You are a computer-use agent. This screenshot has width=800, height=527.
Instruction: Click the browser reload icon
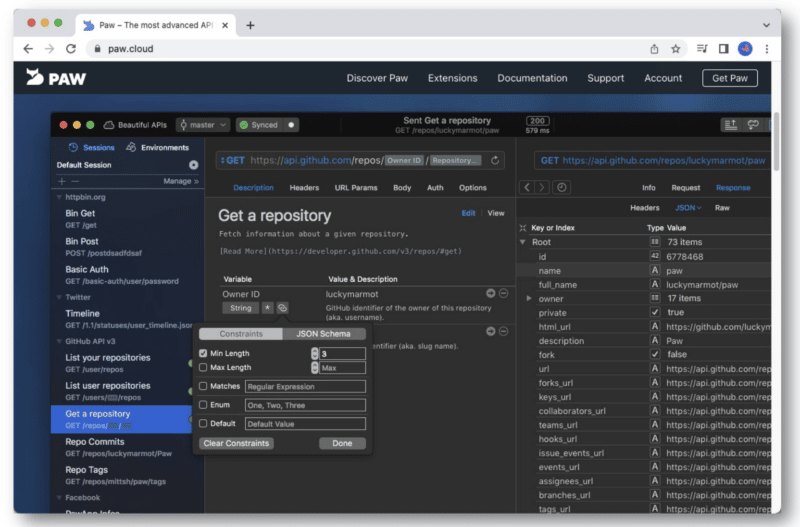[71, 48]
